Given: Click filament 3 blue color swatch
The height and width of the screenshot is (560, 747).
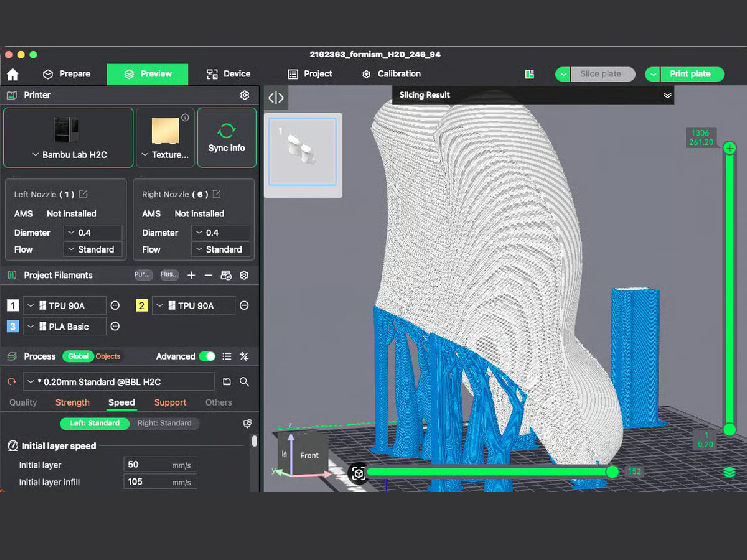Looking at the screenshot, I should tap(13, 326).
